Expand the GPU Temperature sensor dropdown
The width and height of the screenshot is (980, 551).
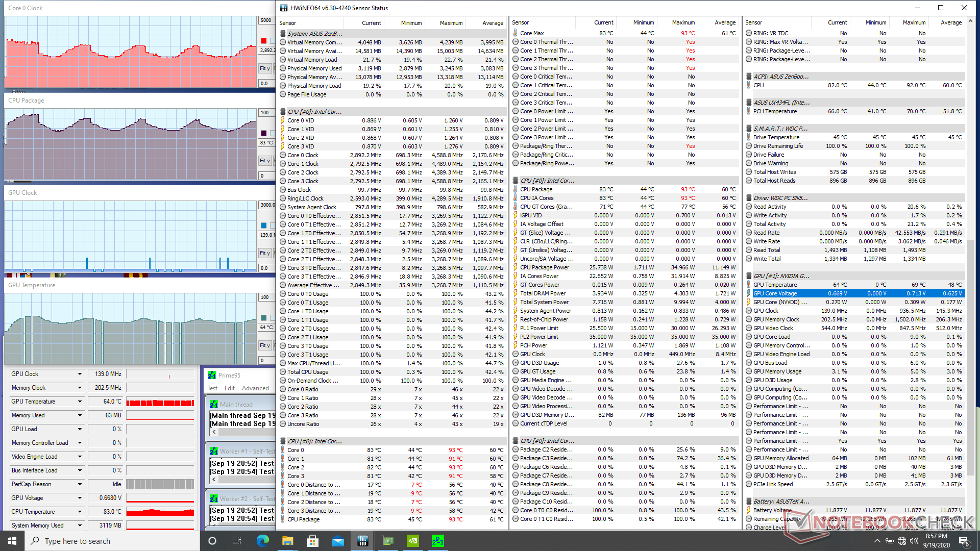point(80,402)
